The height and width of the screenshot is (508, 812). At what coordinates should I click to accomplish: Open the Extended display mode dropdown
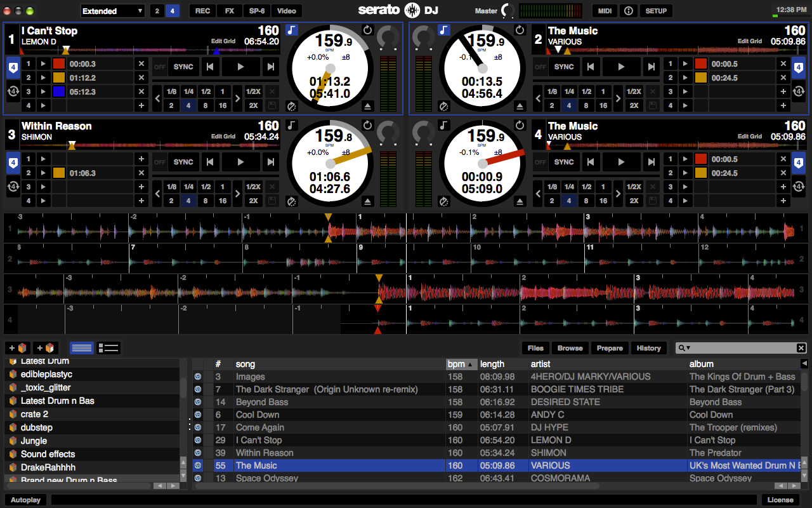113,11
